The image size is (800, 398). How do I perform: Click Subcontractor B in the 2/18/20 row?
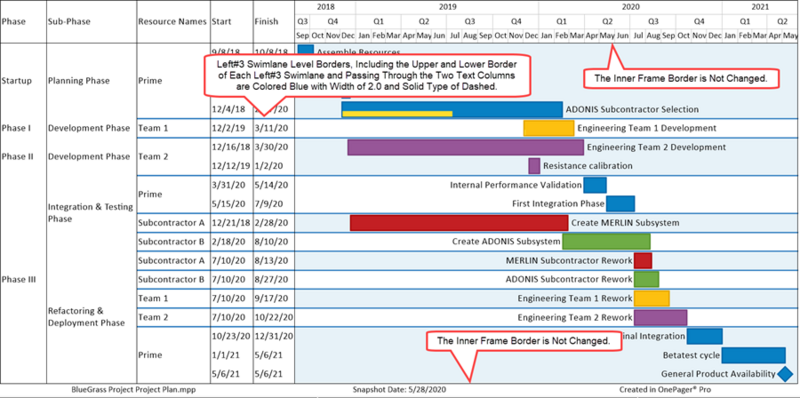tap(171, 241)
